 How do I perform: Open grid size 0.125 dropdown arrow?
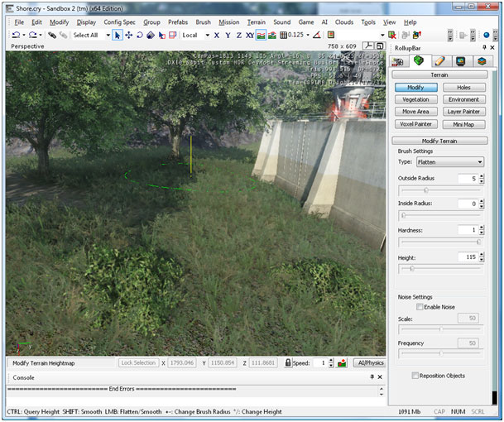pyautogui.click(x=308, y=35)
